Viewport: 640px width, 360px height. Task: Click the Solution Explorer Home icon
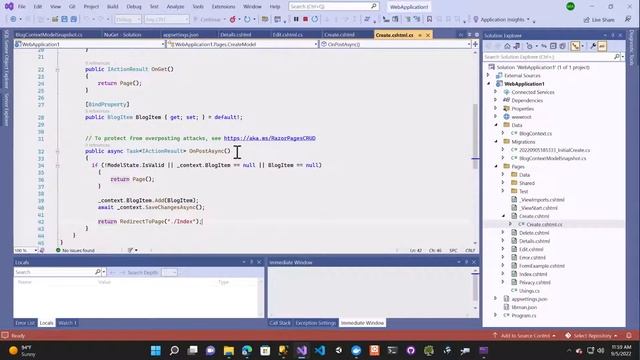[x=507, y=46]
